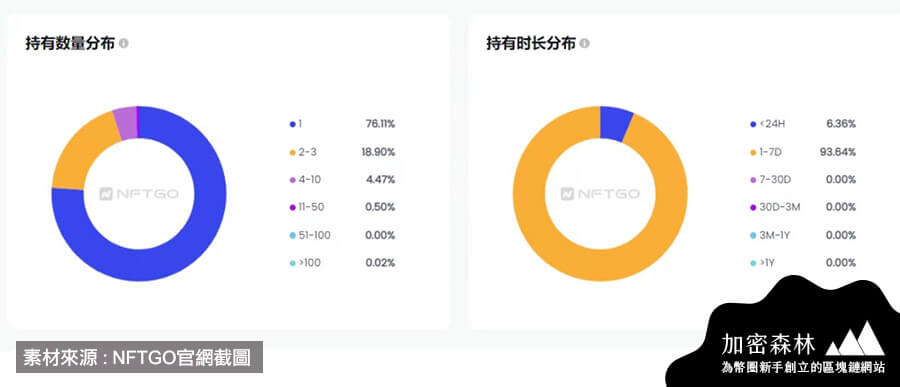Viewport: 900px width, 387px height.
Task: Click the 4.47% value
Action: click(x=381, y=180)
